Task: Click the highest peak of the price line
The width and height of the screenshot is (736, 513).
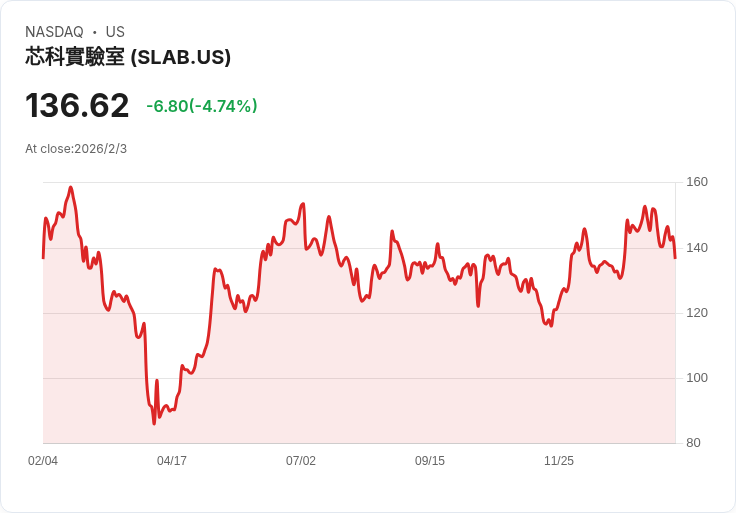Action: coord(70,187)
